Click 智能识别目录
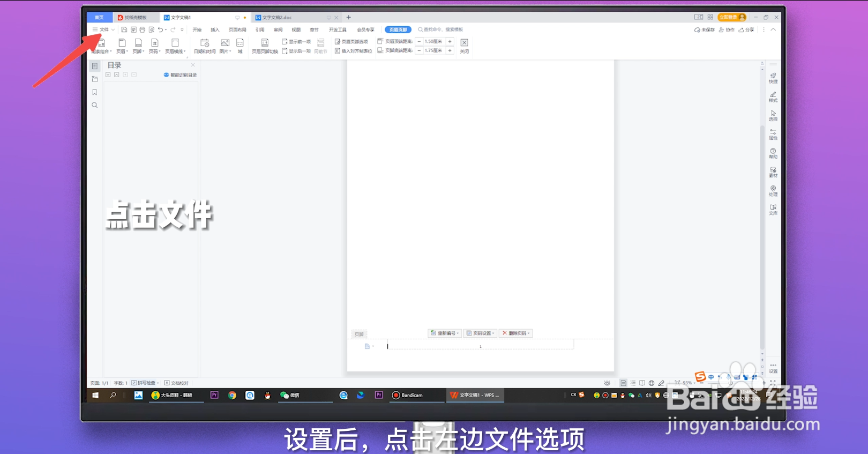The image size is (868, 454). click(181, 75)
